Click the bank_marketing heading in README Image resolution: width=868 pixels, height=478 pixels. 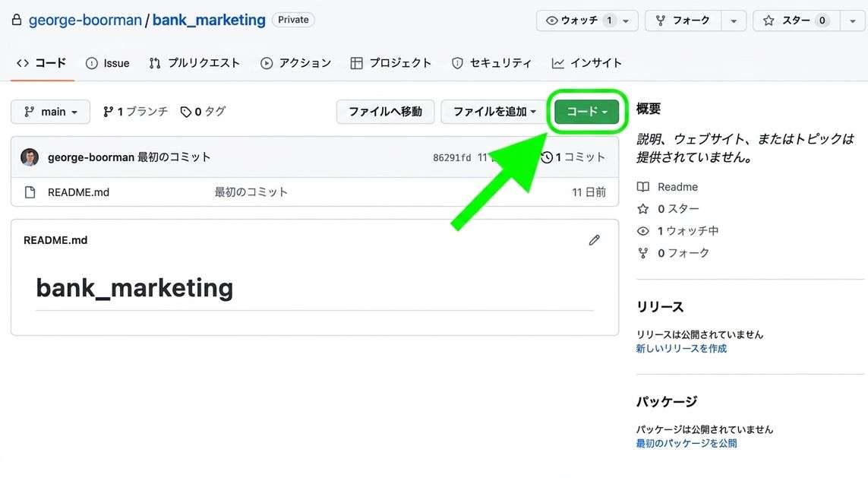(134, 288)
